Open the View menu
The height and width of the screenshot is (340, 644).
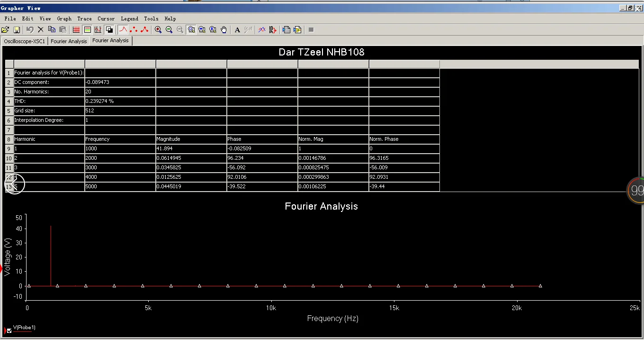[45, 18]
